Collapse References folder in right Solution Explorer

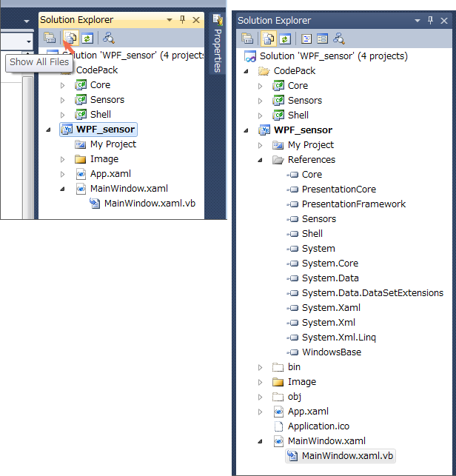click(x=260, y=161)
